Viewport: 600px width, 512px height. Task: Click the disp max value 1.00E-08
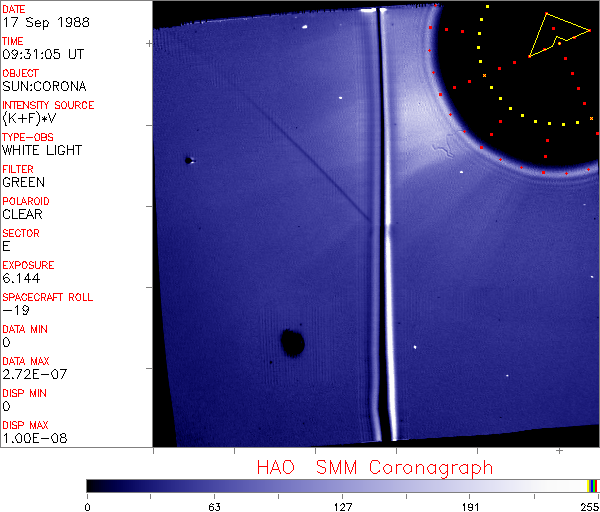(32, 438)
